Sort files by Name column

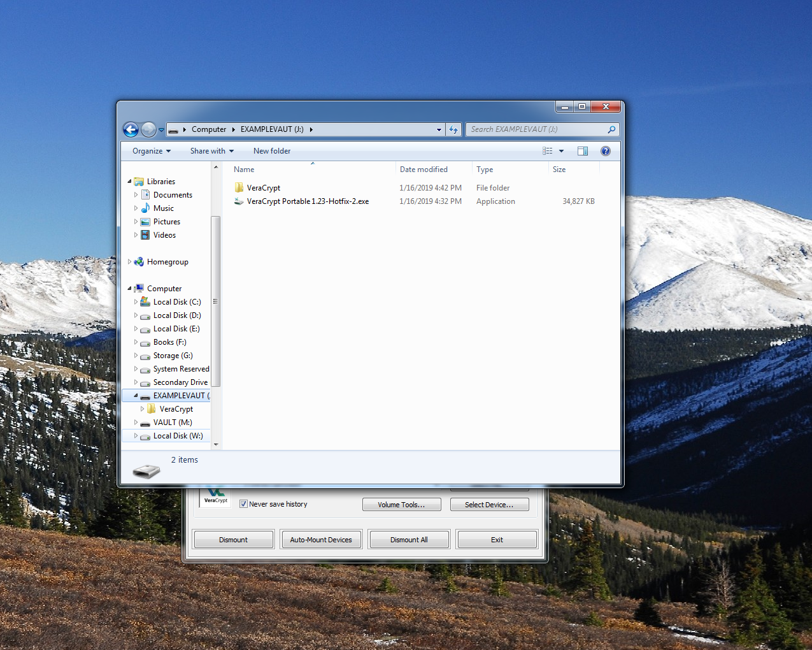(244, 170)
